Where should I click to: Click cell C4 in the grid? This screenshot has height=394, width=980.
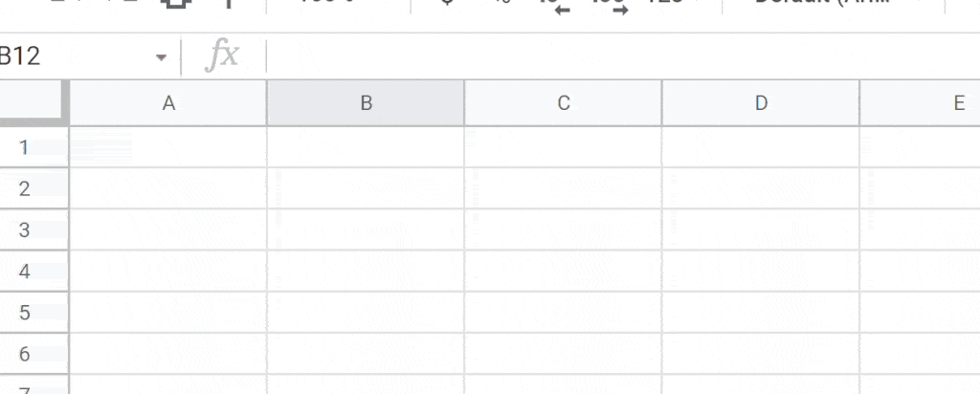(x=563, y=271)
